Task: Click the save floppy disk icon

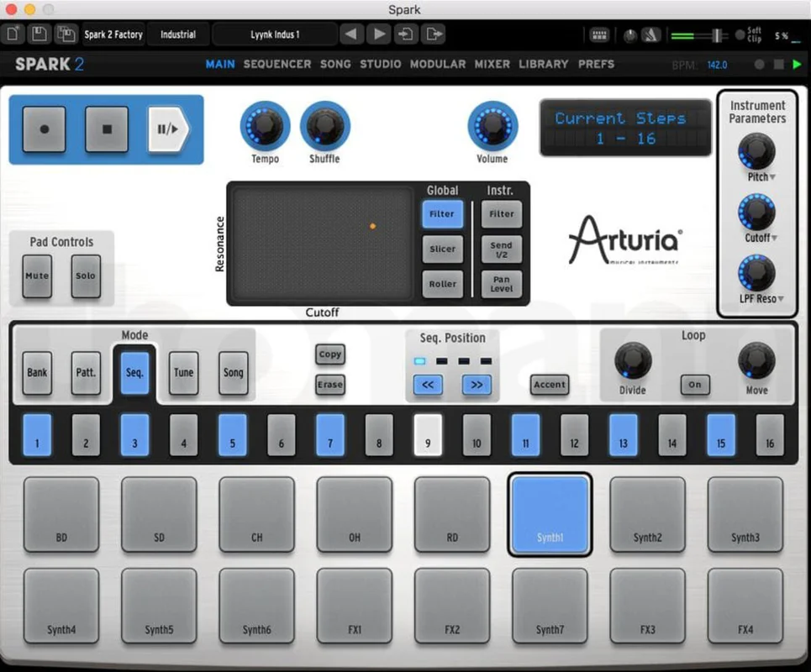Action: tap(39, 34)
